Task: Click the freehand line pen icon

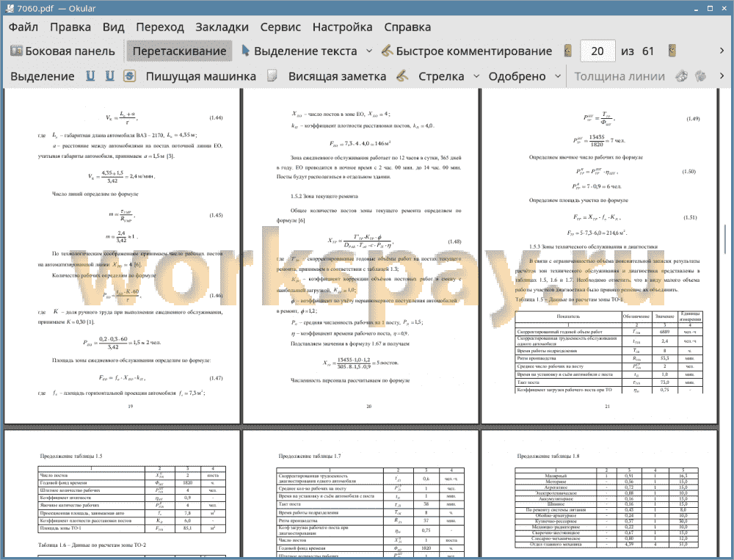Action: [402, 76]
